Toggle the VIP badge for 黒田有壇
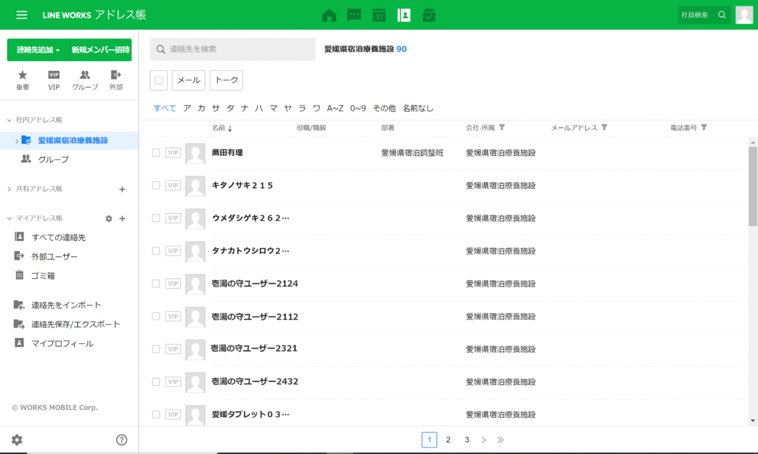This screenshot has width=758, height=454. [x=173, y=153]
